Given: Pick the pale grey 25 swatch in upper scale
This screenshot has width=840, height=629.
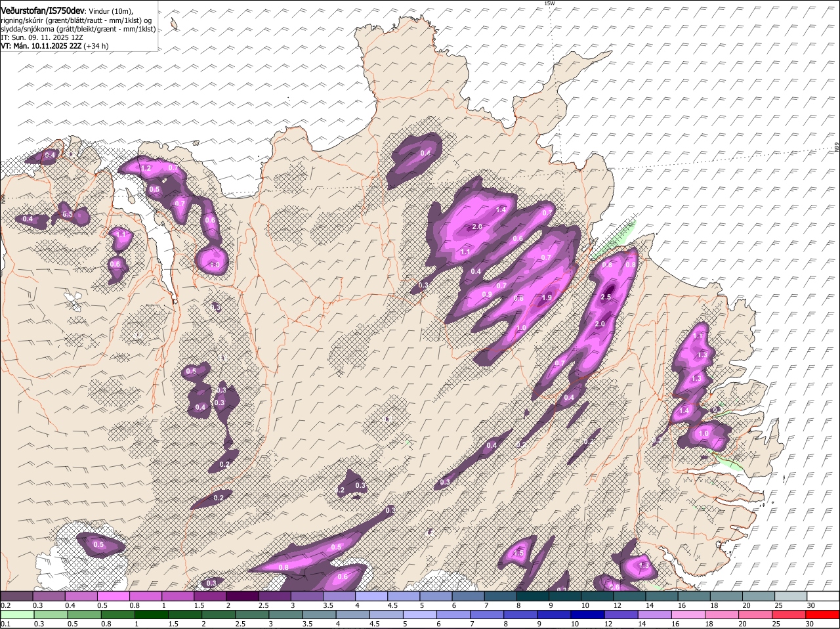Looking at the screenshot, I should pyautogui.click(x=791, y=596).
